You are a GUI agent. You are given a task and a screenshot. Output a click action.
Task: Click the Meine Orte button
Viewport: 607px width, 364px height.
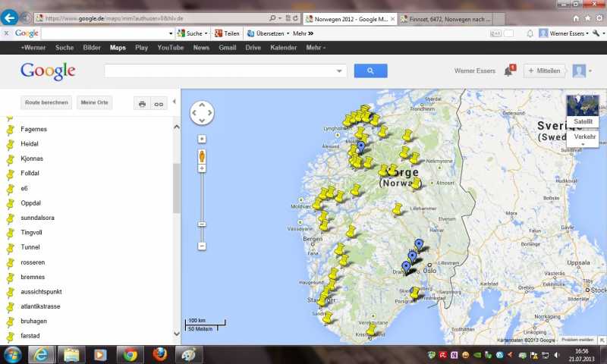point(95,102)
